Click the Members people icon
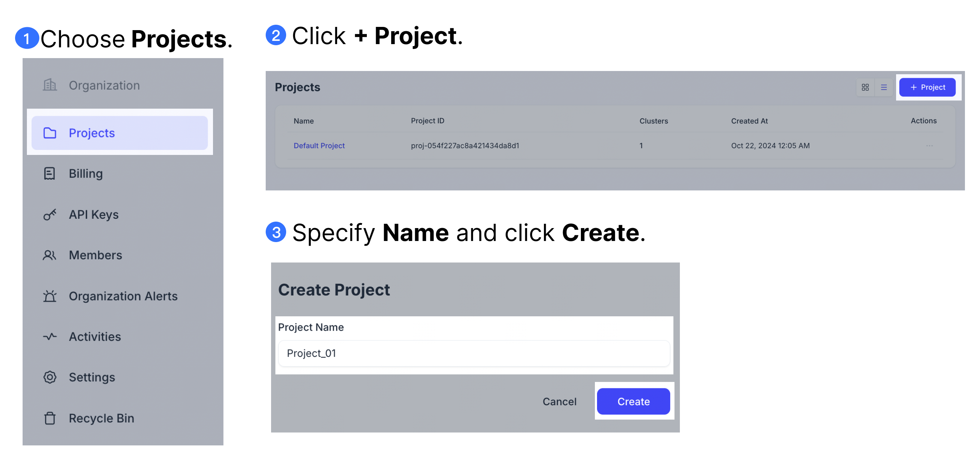Image resolution: width=980 pixels, height=468 pixels. [50, 255]
